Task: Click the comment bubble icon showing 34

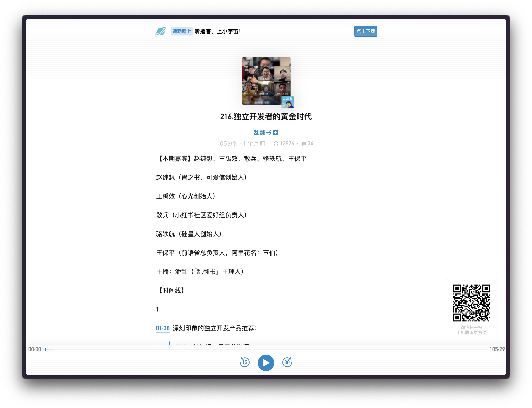Action: [x=303, y=144]
